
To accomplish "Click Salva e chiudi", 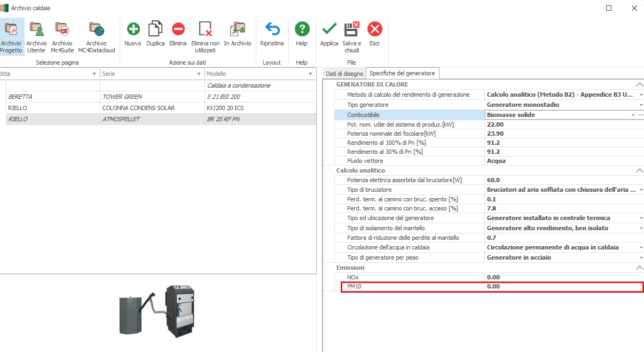I will pos(351,29).
